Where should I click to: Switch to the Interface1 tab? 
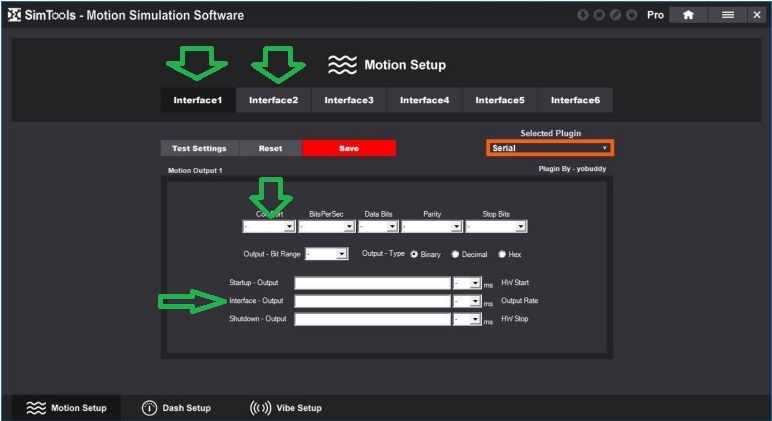(x=198, y=100)
